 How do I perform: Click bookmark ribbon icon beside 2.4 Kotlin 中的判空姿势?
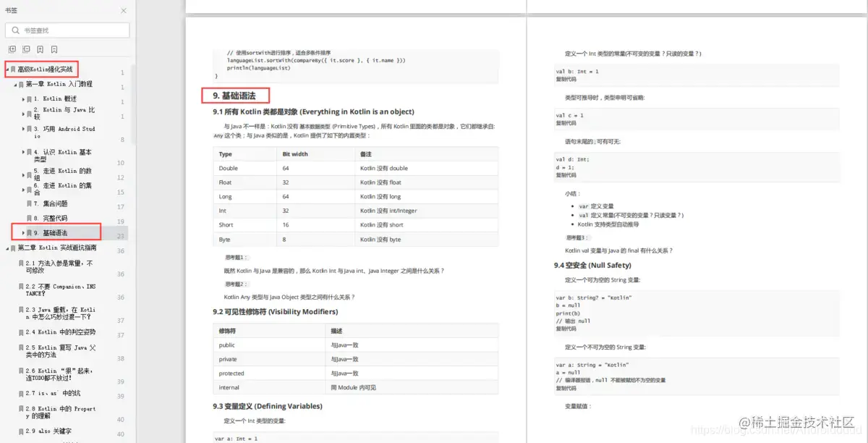coord(21,332)
